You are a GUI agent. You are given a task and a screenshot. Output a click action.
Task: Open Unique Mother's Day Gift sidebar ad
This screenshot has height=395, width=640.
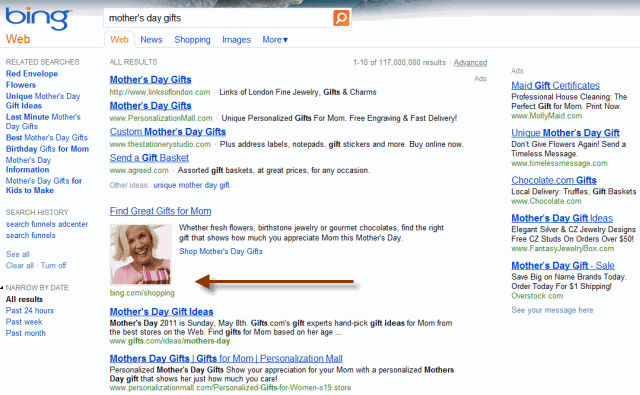pos(565,133)
